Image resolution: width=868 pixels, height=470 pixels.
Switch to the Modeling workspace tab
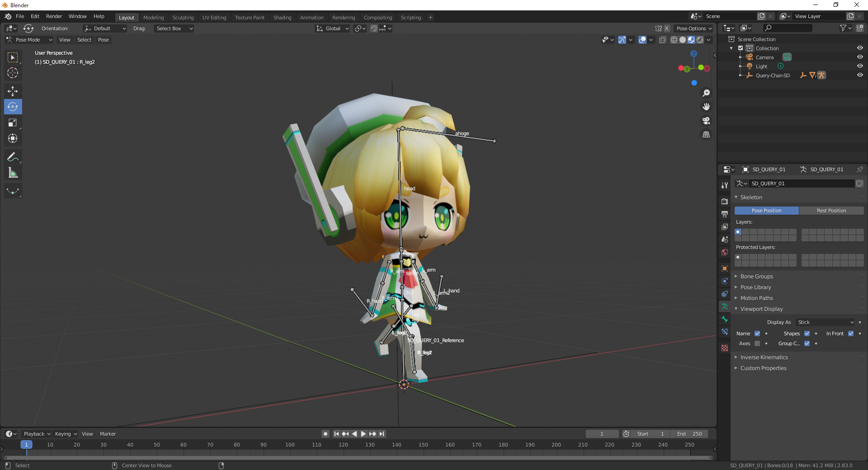point(153,18)
